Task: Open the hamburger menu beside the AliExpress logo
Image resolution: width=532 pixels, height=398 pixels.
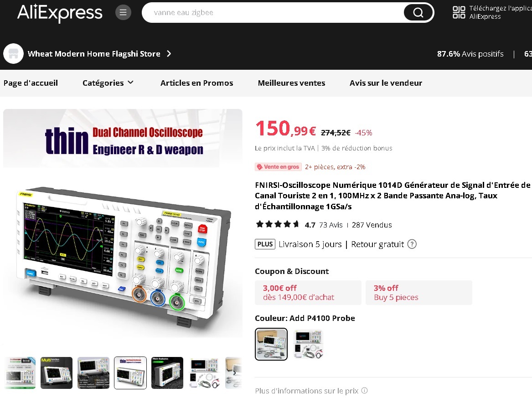Action: click(x=123, y=13)
